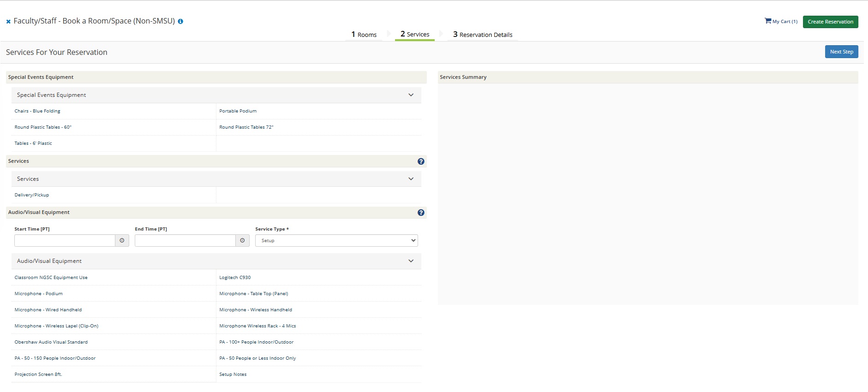Select the Services step tab

coord(414,34)
